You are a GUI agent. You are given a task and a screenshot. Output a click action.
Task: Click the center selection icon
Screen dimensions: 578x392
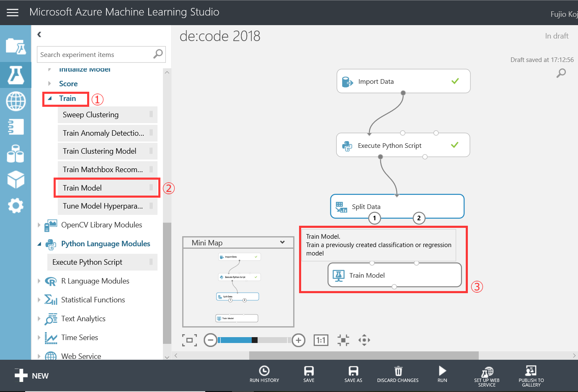point(343,340)
